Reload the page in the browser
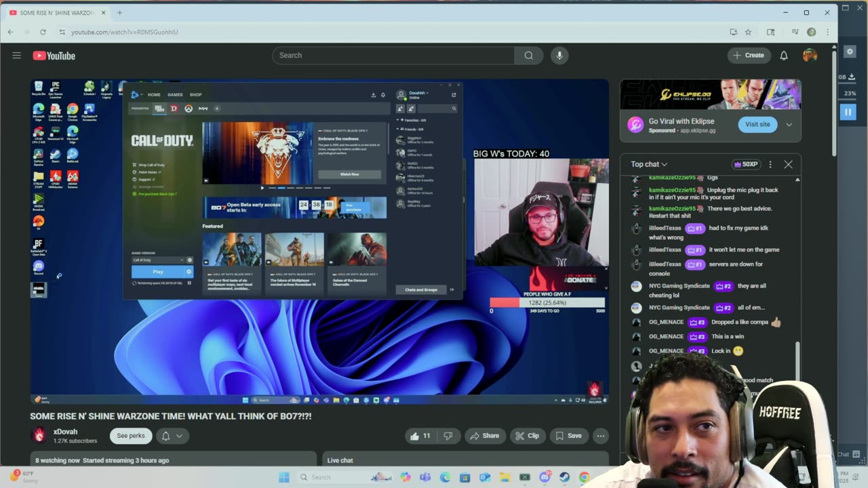 43,32
